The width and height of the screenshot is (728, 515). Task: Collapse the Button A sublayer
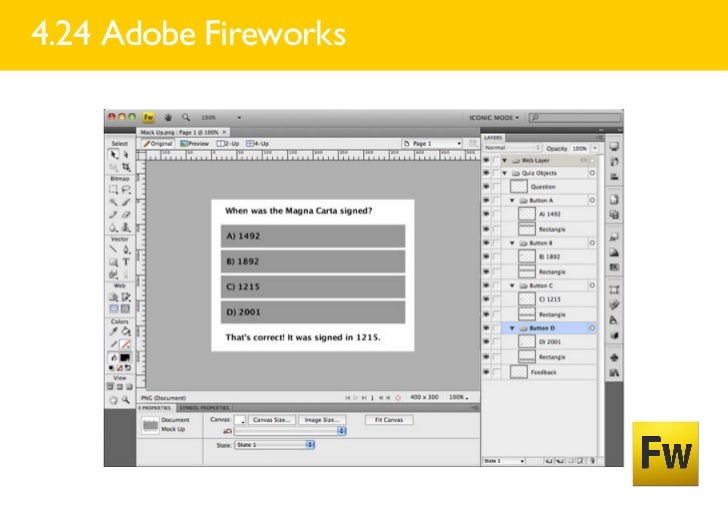tap(513, 200)
